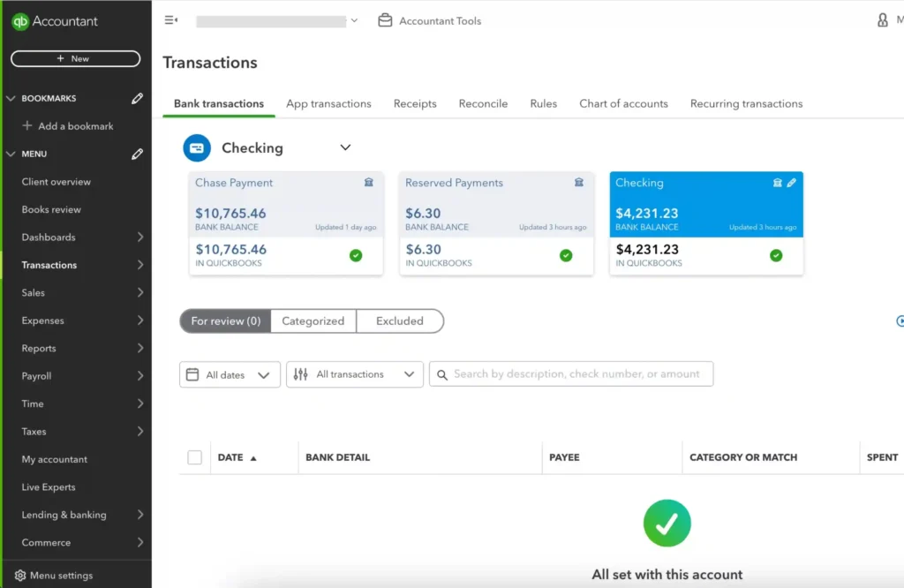Click green checkmark on Chase Payment card
904x588 pixels.
pyautogui.click(x=356, y=255)
